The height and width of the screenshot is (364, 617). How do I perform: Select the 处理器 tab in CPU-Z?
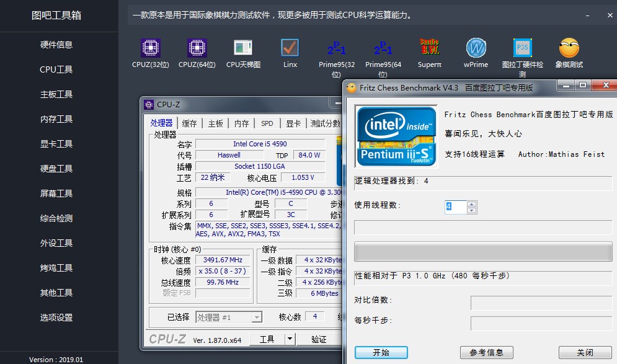pyautogui.click(x=162, y=123)
